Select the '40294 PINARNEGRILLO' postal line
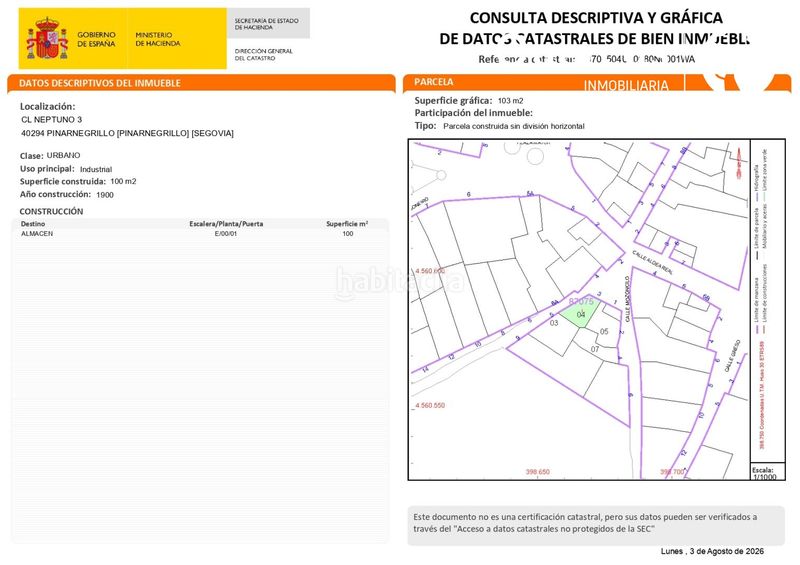 point(127,133)
